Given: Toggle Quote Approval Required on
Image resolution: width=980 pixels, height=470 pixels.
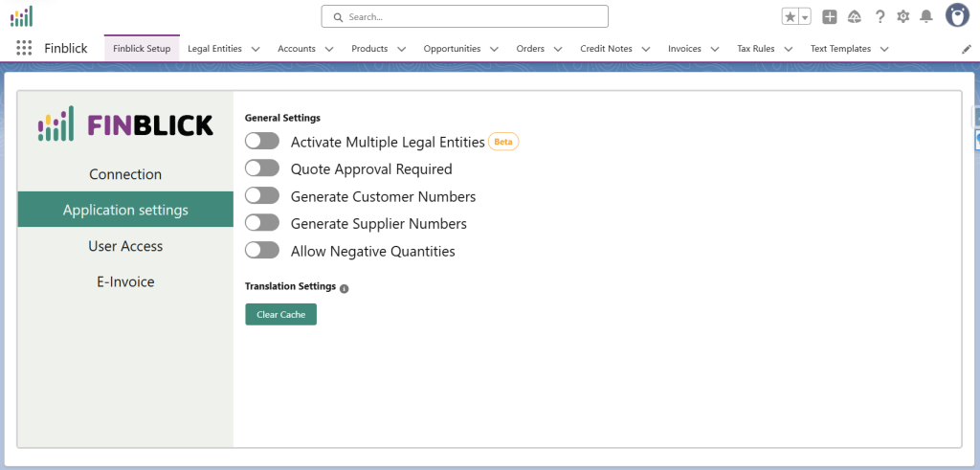Looking at the screenshot, I should 261,168.
